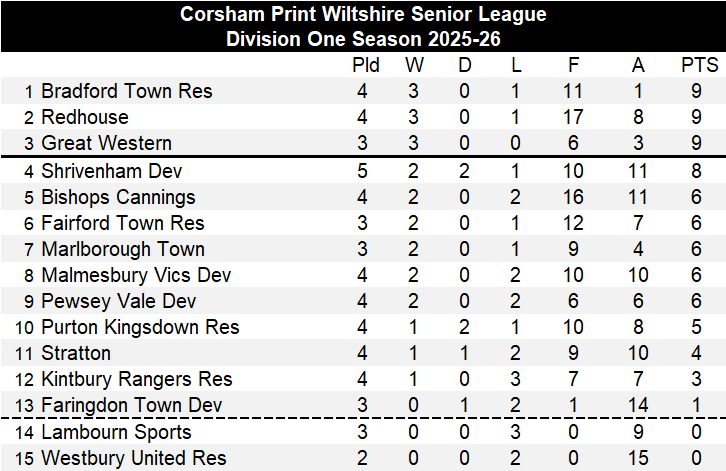Click the Lambourn Sports team name
Viewport: 726px width, 471px height.
tap(116, 432)
